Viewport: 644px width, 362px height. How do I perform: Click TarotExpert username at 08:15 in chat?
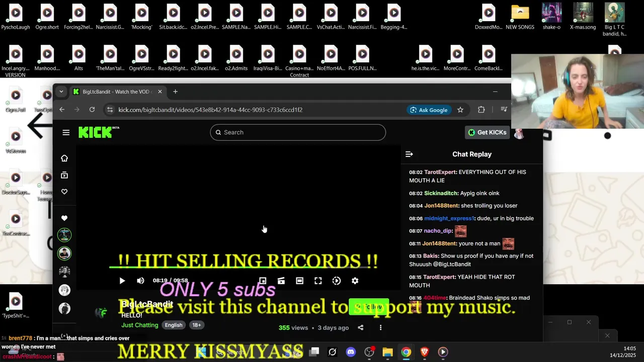(x=440, y=277)
